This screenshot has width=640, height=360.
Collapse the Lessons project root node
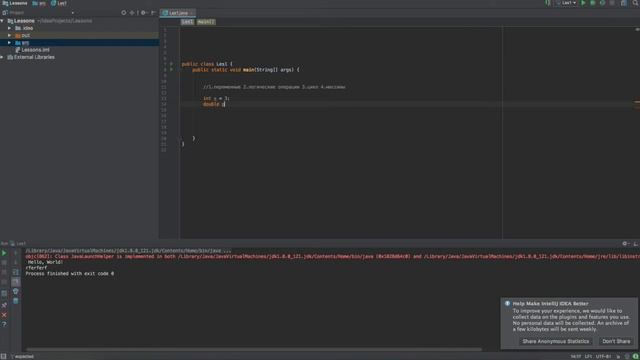pos(2,21)
